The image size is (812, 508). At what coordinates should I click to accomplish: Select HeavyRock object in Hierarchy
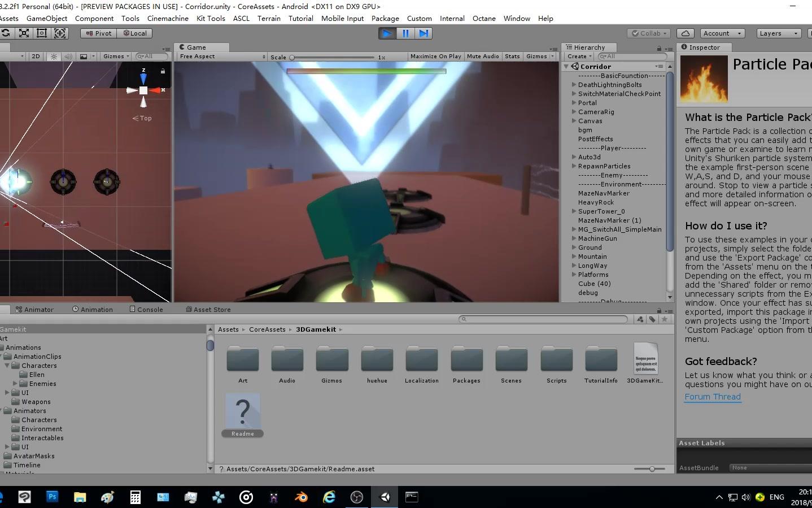[x=596, y=202]
